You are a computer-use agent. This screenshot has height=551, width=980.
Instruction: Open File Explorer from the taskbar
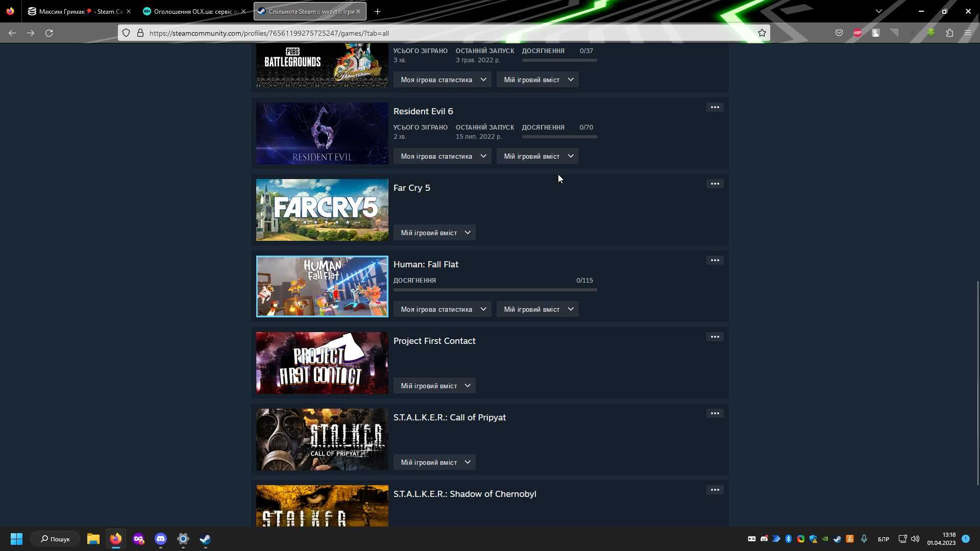tap(93, 539)
